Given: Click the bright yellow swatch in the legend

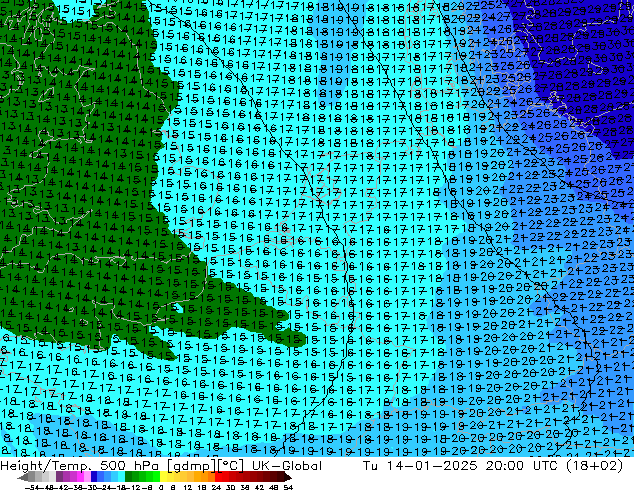Looking at the screenshot, I should (x=163, y=477).
